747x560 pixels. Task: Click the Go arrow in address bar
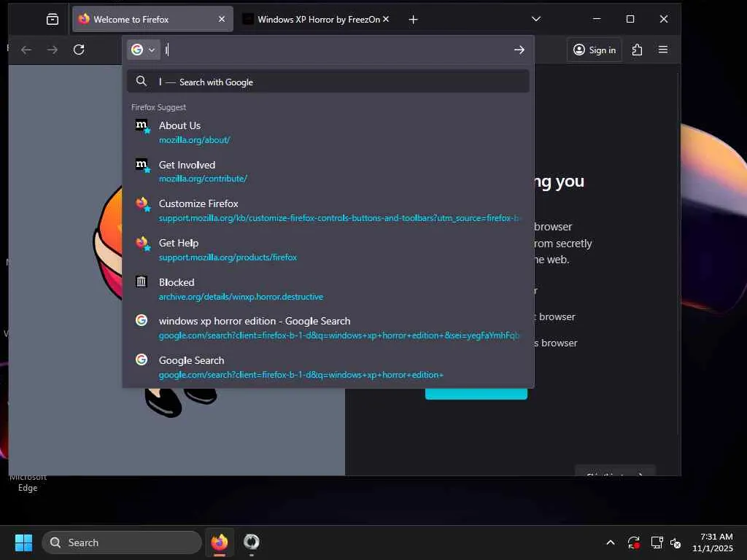pos(519,50)
